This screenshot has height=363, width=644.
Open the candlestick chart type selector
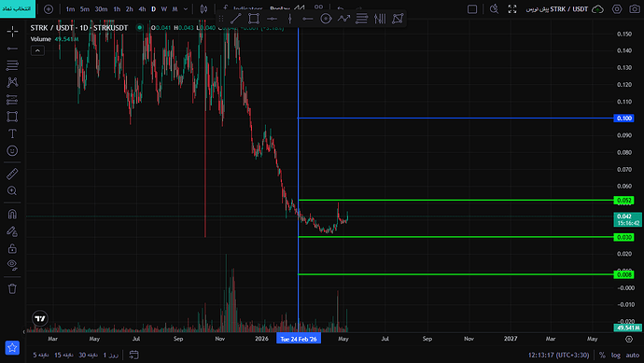point(203,9)
